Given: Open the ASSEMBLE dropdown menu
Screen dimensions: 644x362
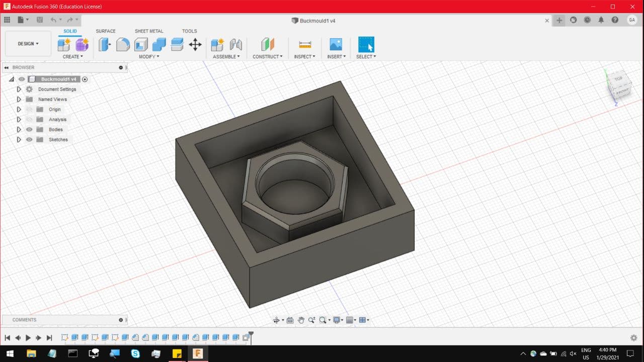Looking at the screenshot, I should point(226,57).
